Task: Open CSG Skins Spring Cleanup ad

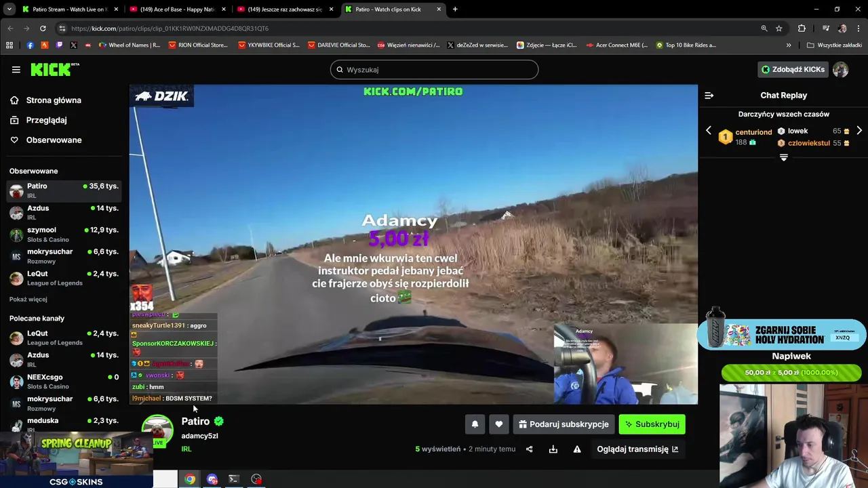Action: 76,460
